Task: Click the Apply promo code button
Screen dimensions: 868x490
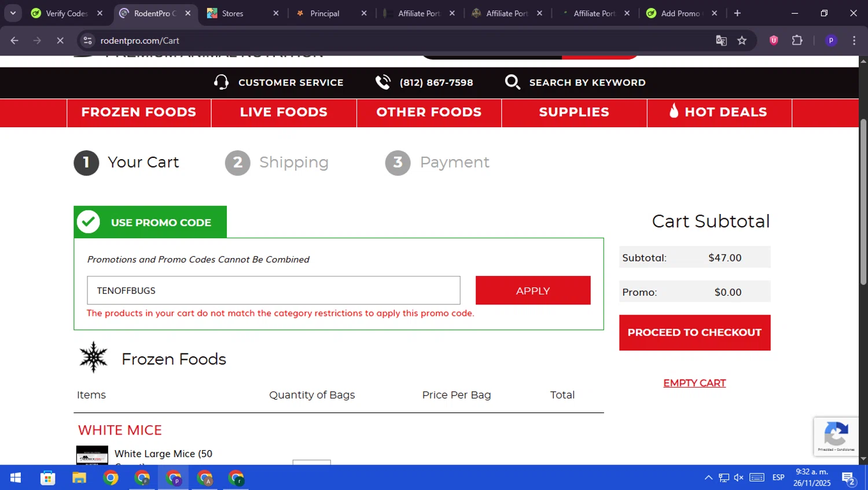Action: [533, 290]
